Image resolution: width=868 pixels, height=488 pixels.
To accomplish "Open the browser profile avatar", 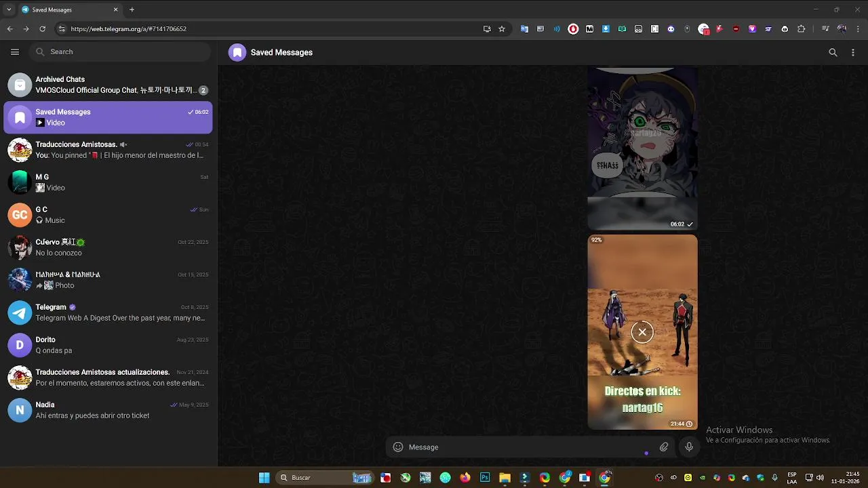I will click(842, 29).
